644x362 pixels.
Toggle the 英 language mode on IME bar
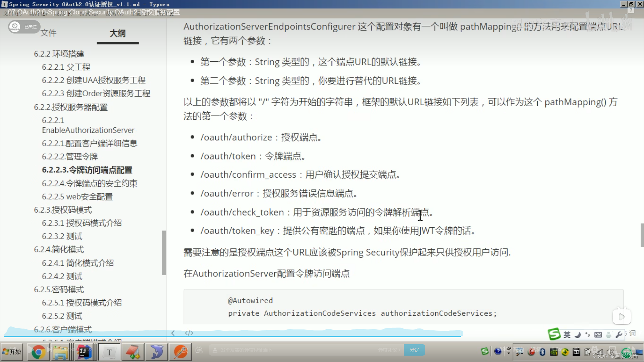567,335
